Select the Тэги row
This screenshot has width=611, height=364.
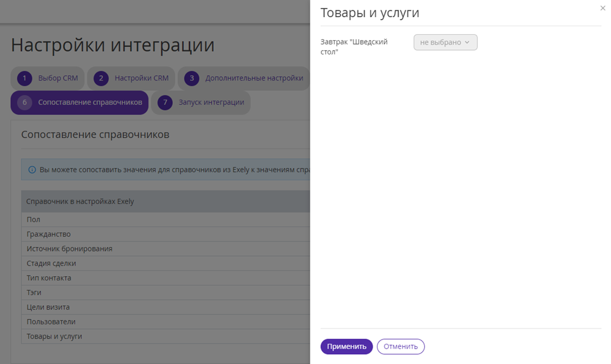click(166, 293)
